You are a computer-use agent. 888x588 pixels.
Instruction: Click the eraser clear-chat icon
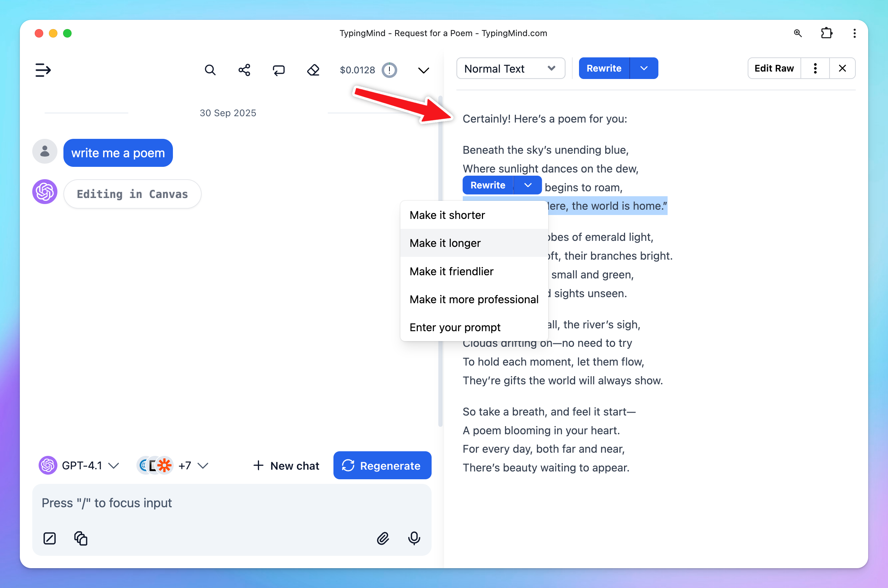click(313, 70)
